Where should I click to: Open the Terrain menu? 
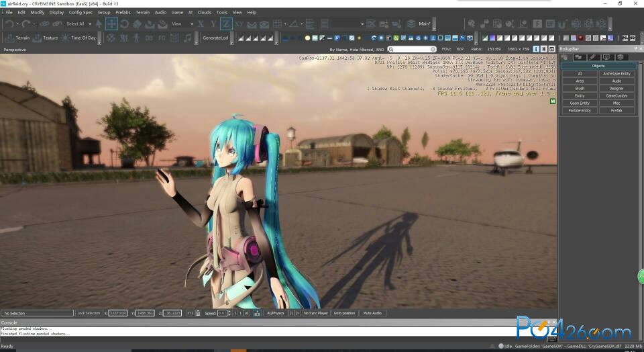click(142, 12)
